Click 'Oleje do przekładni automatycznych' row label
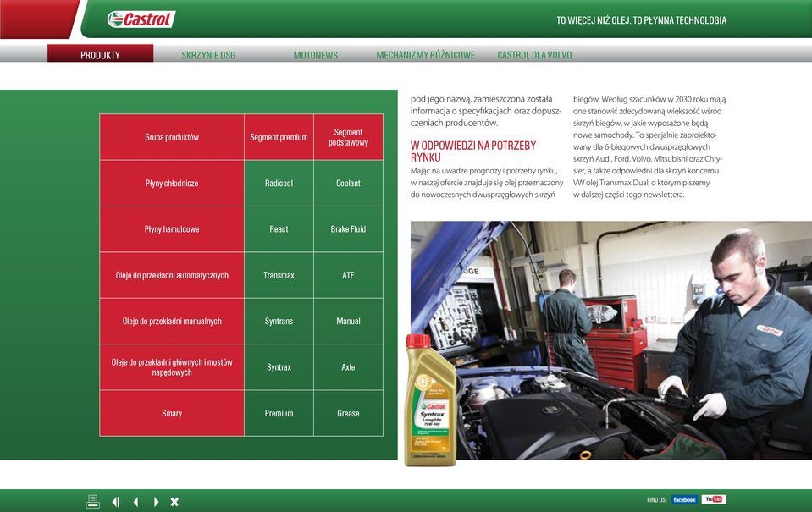 pos(172,275)
